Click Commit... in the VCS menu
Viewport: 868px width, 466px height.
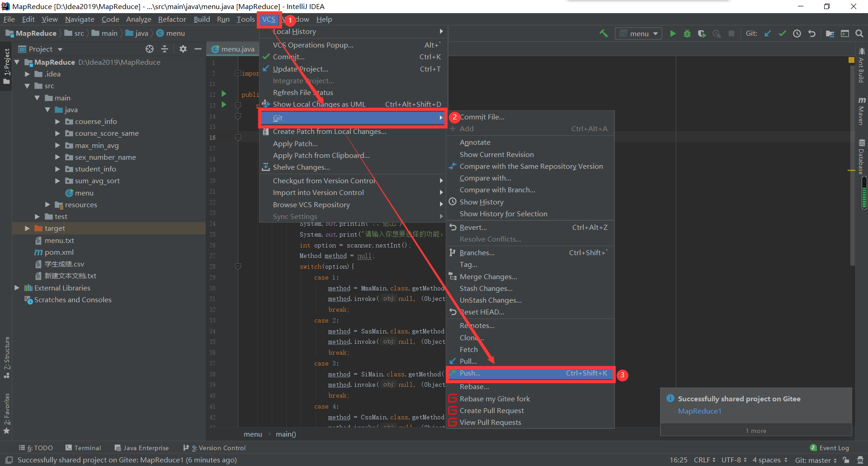353,57
